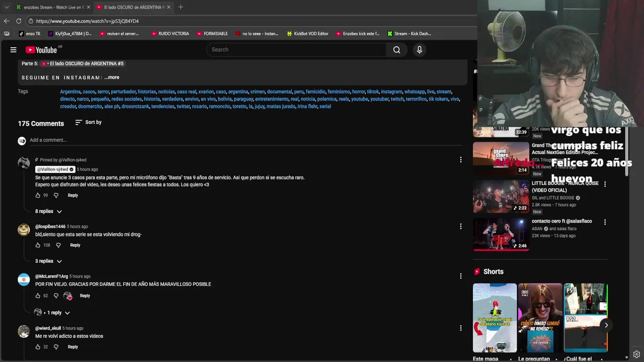
Task: Expand 8 replies on pinned comment
Action: [x=48, y=212]
